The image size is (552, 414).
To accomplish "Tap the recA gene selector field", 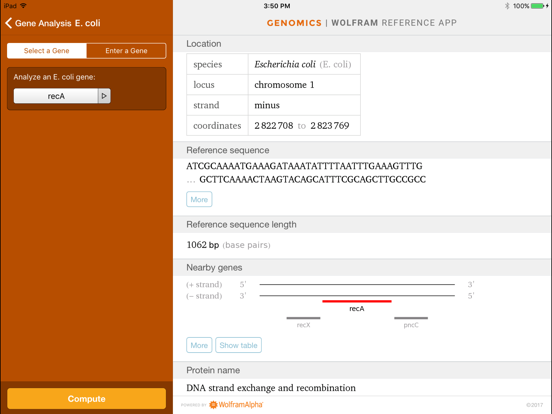I will click(56, 96).
